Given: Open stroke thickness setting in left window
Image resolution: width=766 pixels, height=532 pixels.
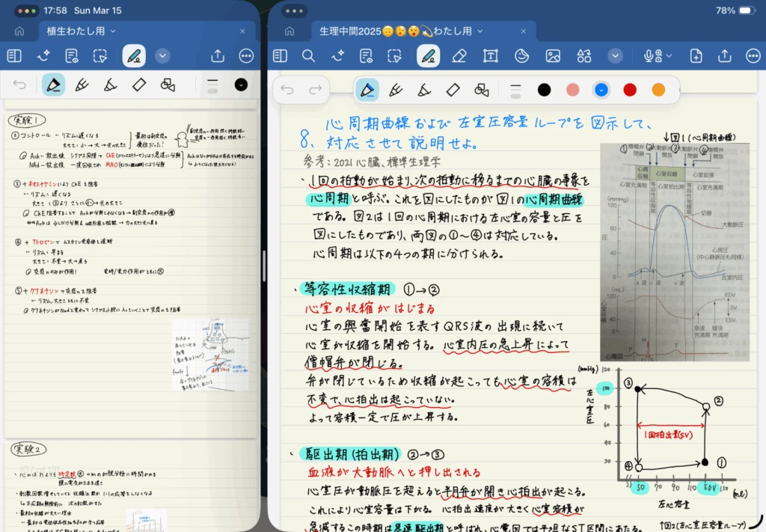Looking at the screenshot, I should pyautogui.click(x=212, y=85).
